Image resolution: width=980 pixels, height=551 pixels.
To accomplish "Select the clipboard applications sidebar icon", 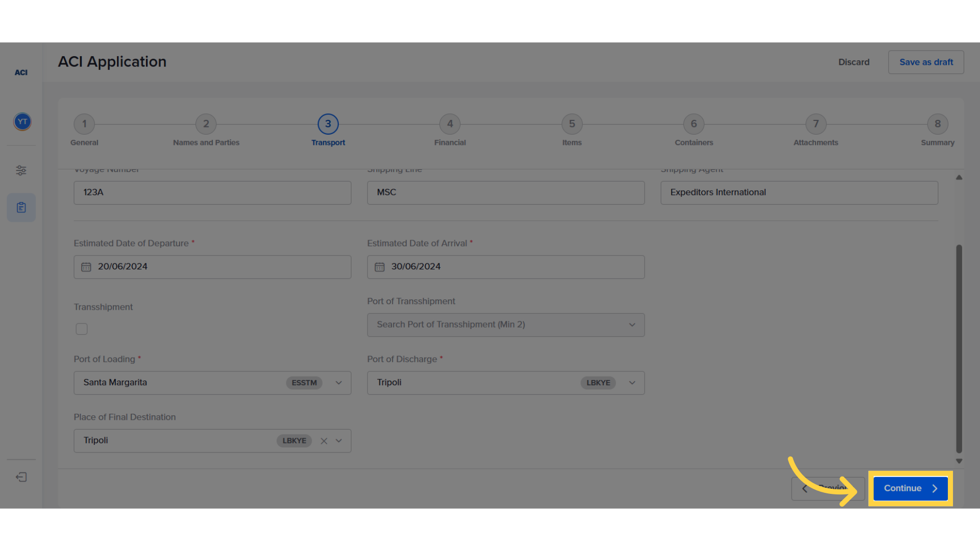I will click(21, 208).
